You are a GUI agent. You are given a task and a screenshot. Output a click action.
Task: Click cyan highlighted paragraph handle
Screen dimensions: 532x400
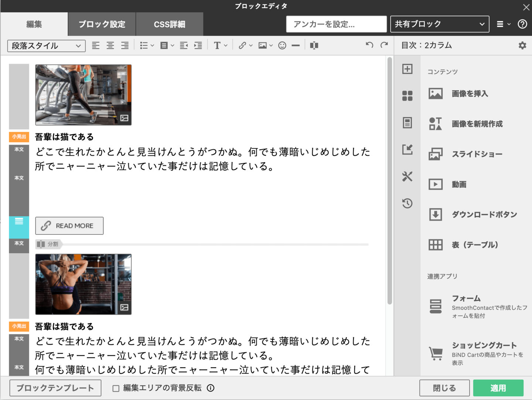(19, 227)
